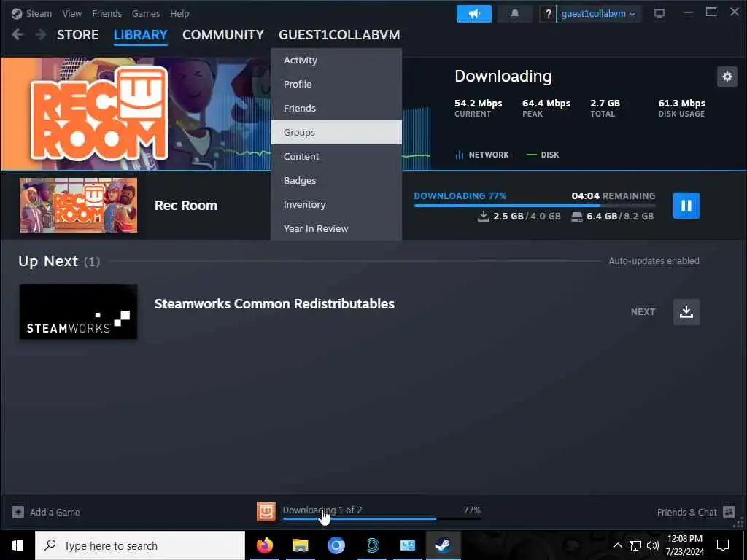The height and width of the screenshot is (560, 747).
Task: Select the LIBRARY tab
Action: coord(141,35)
